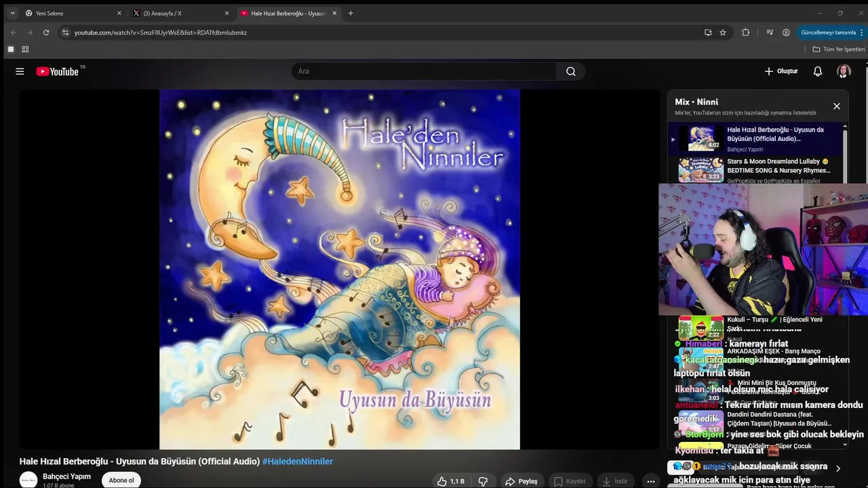Subscribe with Abone ol button
The width and height of the screenshot is (868, 488).
point(121,481)
